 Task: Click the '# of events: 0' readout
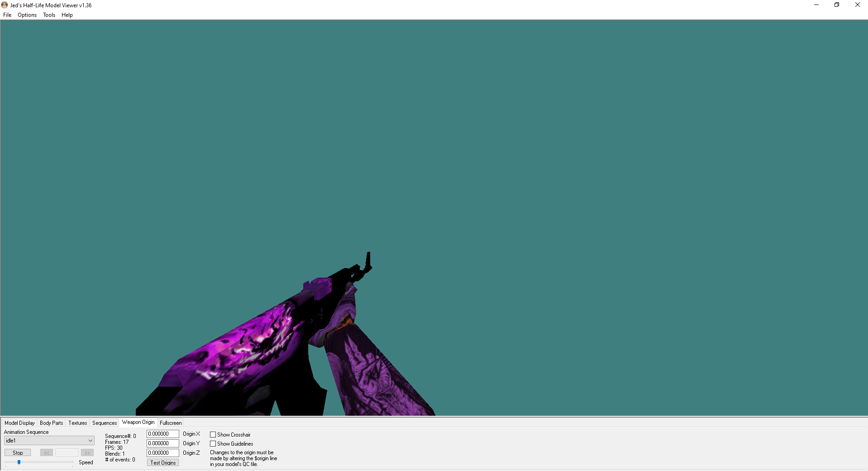(x=120, y=460)
